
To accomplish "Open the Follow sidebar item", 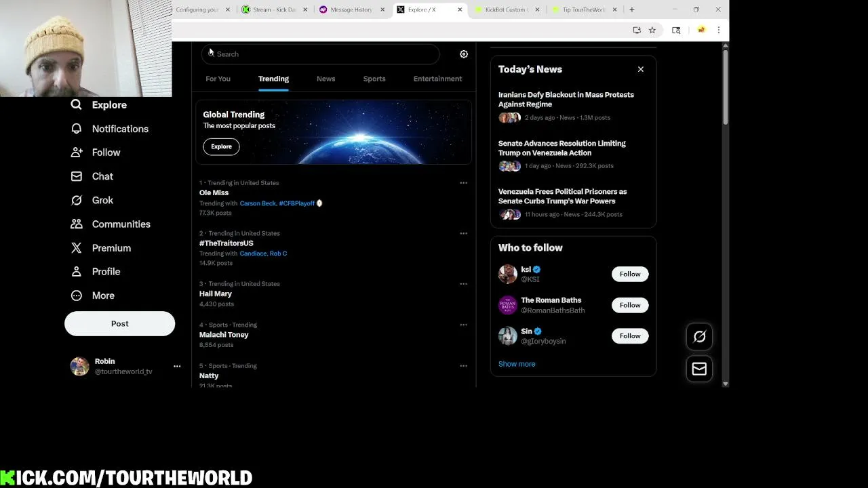I will (96, 152).
